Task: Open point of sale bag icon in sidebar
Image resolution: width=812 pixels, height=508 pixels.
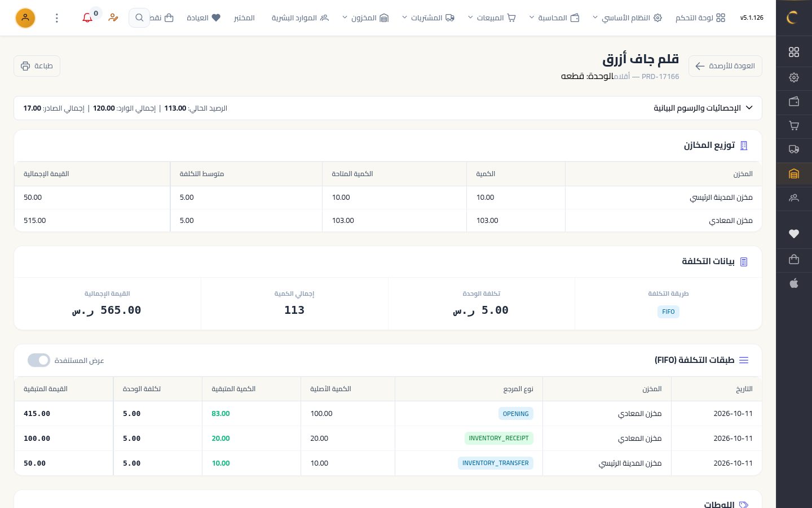Action: click(x=794, y=259)
